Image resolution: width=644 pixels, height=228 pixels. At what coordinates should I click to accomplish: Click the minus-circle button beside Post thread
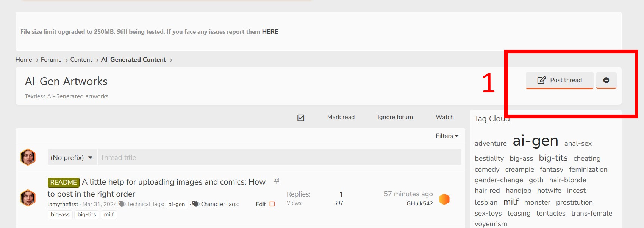pyautogui.click(x=606, y=80)
